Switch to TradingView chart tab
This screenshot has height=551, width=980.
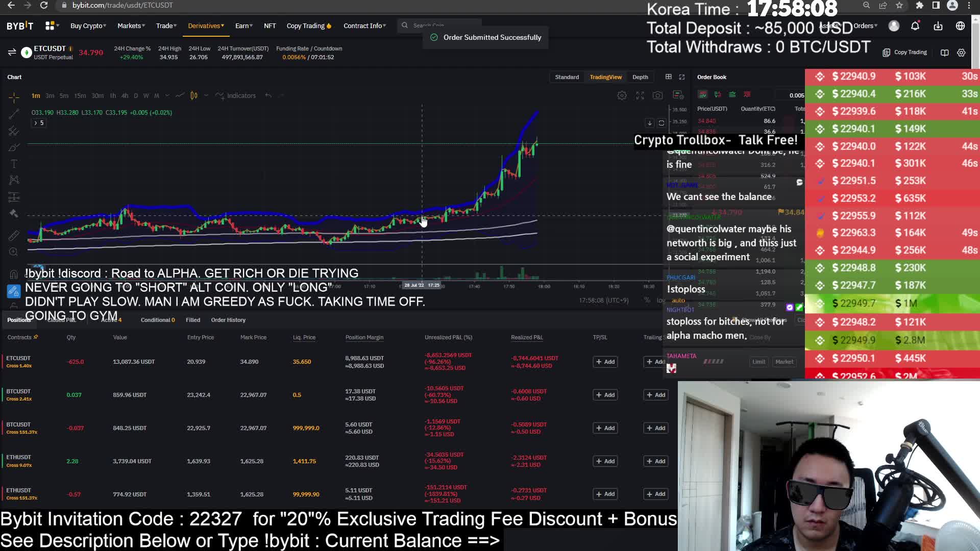[x=606, y=77]
